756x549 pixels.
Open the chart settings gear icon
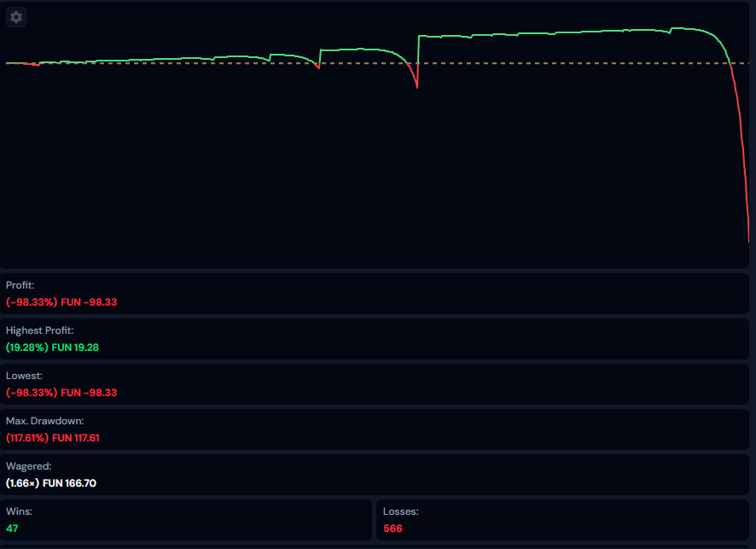coord(16,17)
